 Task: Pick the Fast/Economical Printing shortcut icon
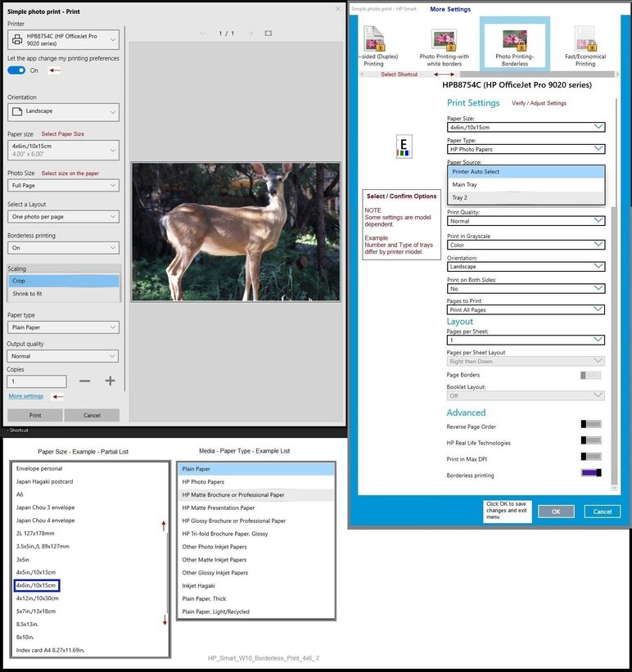[x=585, y=39]
